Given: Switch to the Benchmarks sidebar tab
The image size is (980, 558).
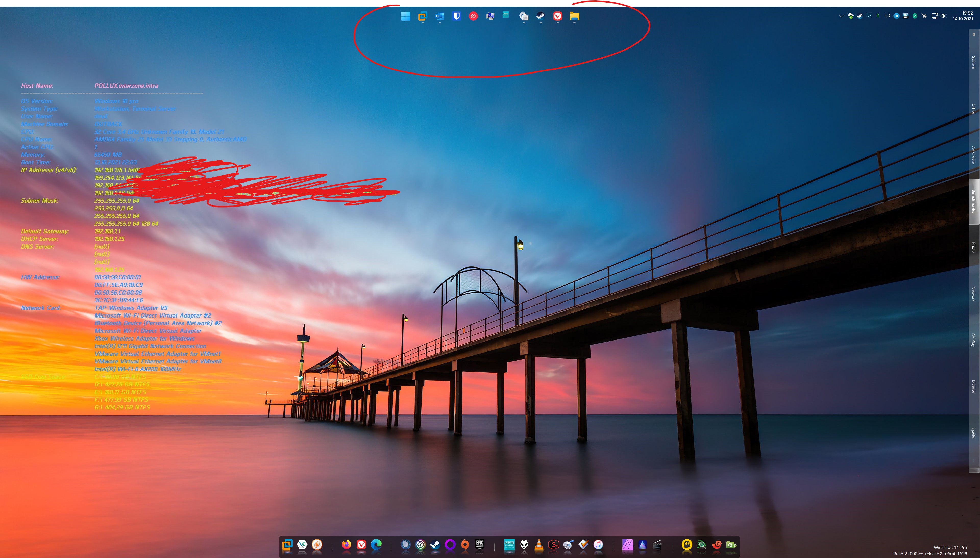Looking at the screenshot, I should [973, 201].
